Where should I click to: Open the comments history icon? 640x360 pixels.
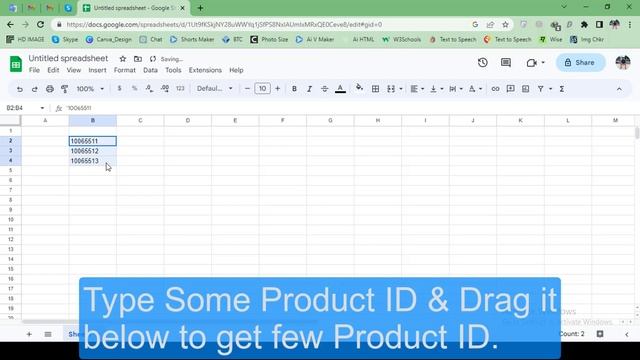tap(506, 62)
